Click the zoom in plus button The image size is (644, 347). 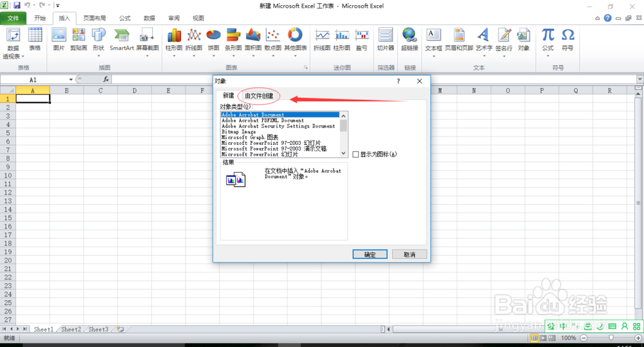point(638,338)
